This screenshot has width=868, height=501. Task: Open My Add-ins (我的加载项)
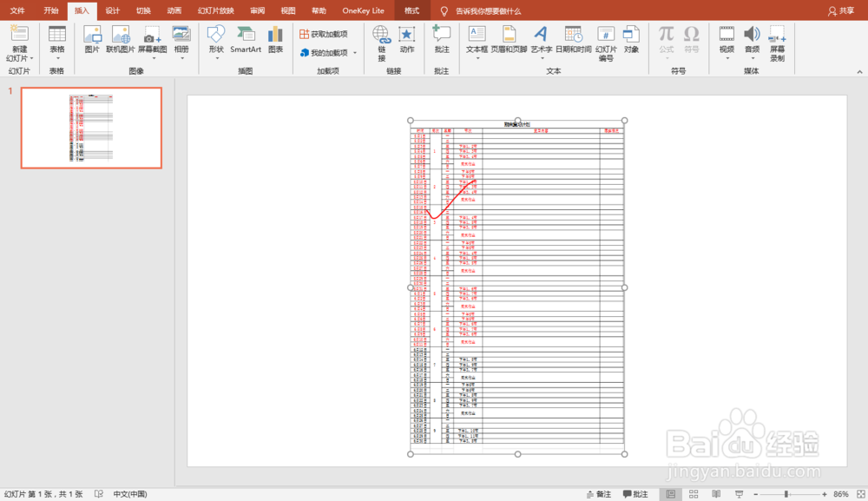tap(324, 53)
